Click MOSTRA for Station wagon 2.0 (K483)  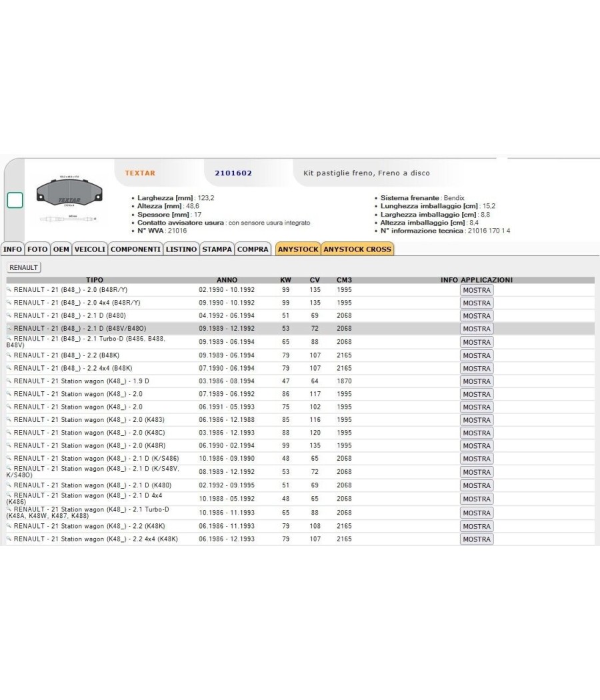(477, 421)
